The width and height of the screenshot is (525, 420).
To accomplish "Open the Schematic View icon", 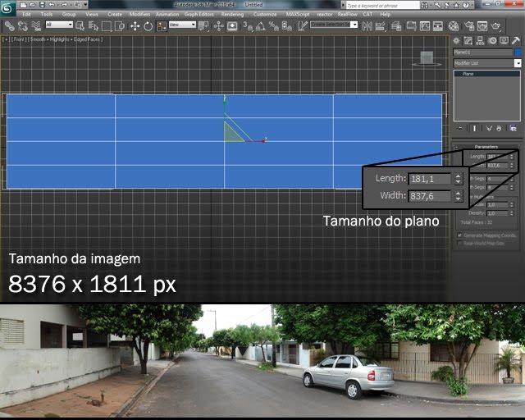I will pos(437,25).
